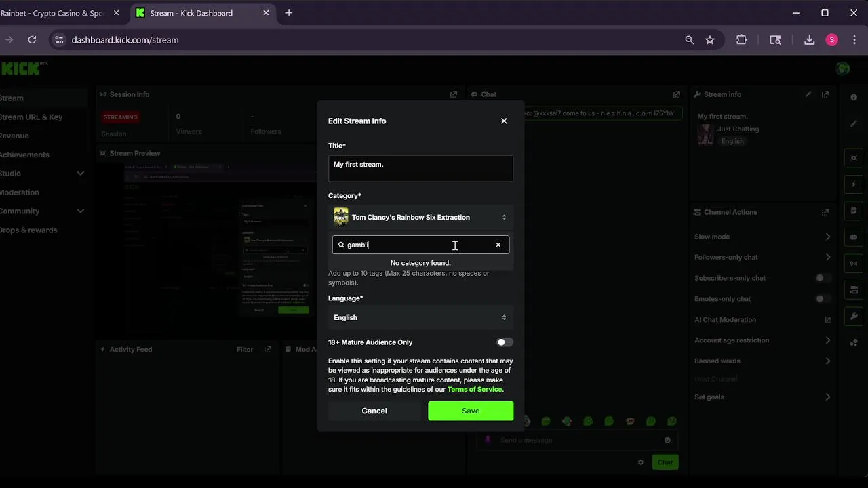Click the broadcast signal icon in right rail
This screenshot has height=488, width=868.
click(854, 264)
